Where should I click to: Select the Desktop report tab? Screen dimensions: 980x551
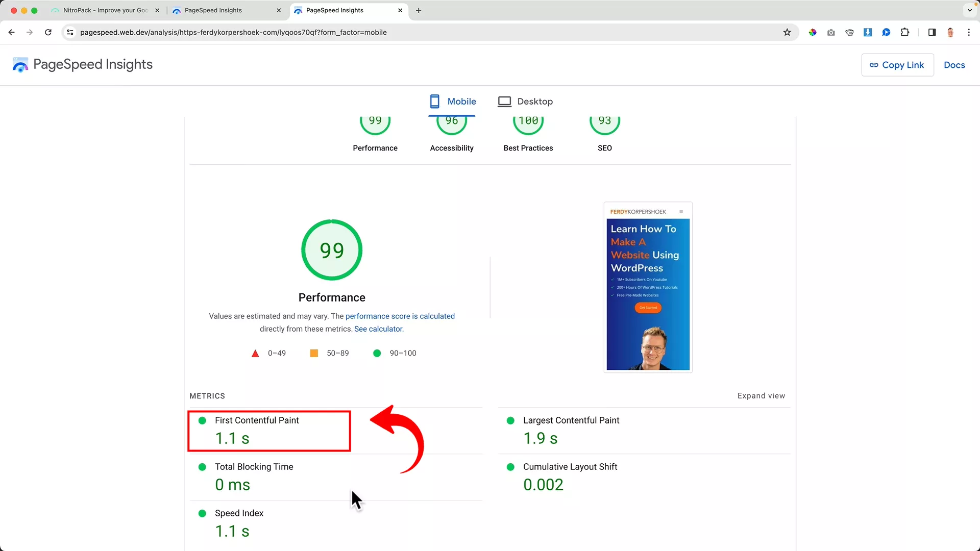tap(525, 102)
